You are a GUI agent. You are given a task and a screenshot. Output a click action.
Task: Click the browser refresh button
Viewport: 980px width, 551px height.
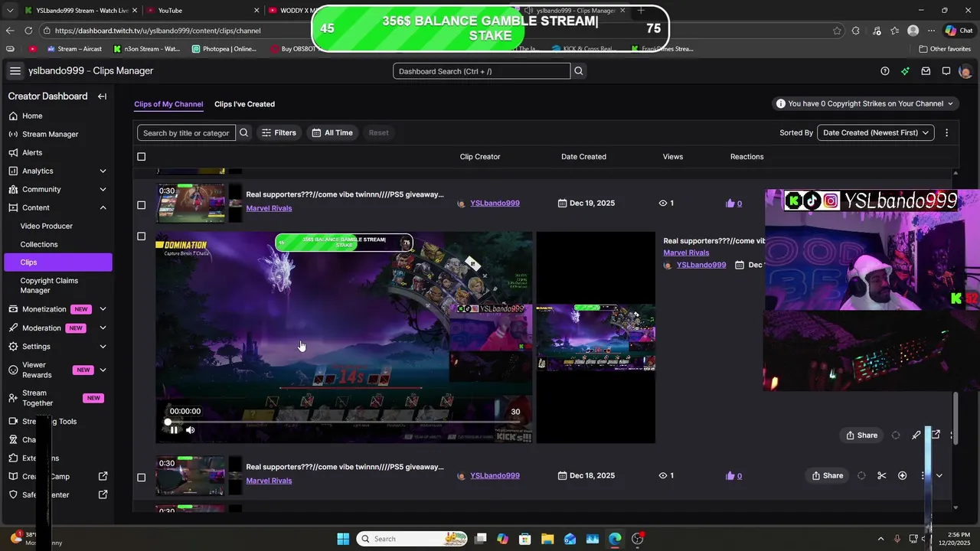coord(28,31)
